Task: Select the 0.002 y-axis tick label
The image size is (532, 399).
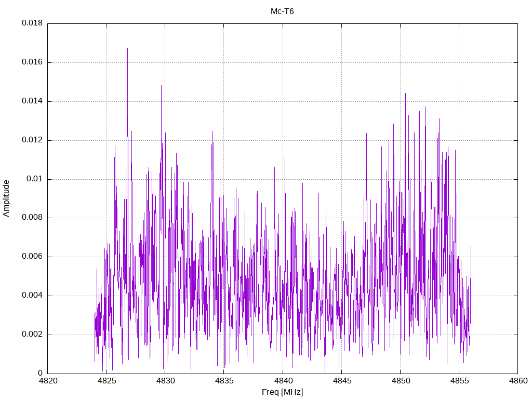Action: (x=32, y=335)
